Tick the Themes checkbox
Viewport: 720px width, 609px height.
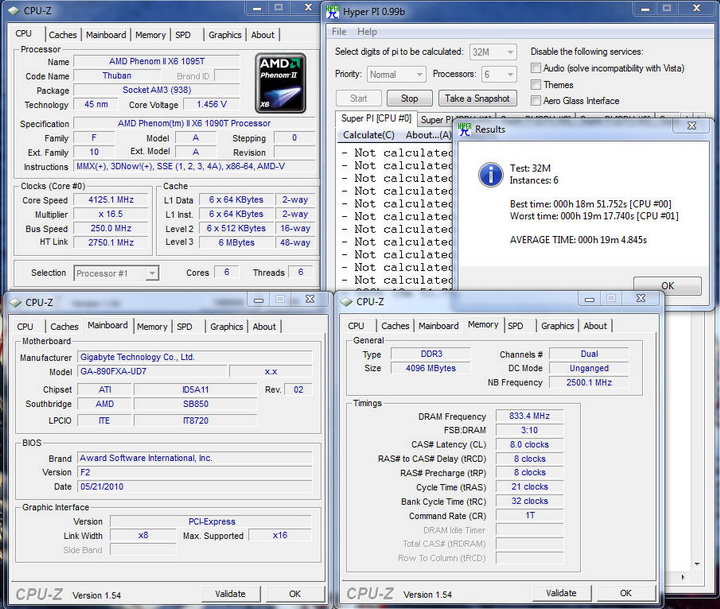pos(537,85)
